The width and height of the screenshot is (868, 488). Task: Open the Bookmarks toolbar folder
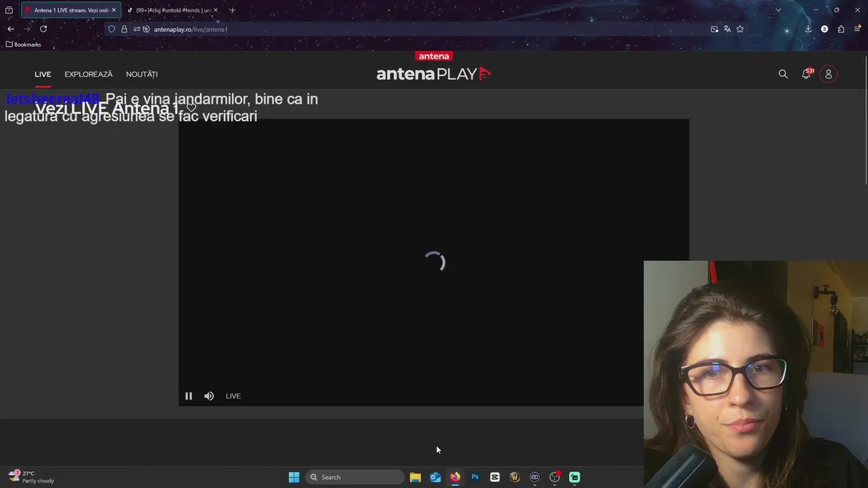(24, 45)
